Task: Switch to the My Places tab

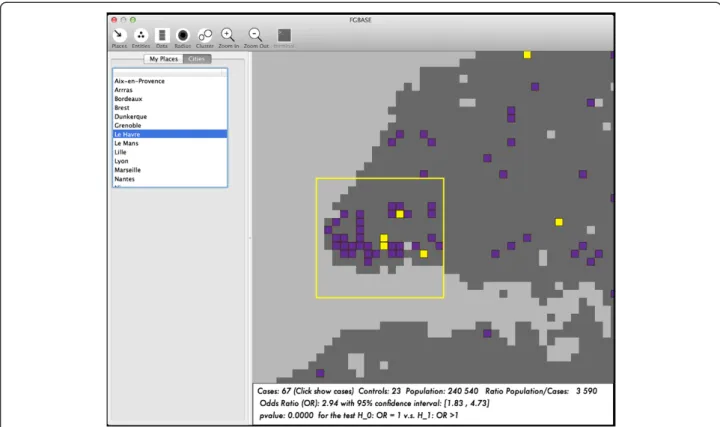Action: pos(163,59)
